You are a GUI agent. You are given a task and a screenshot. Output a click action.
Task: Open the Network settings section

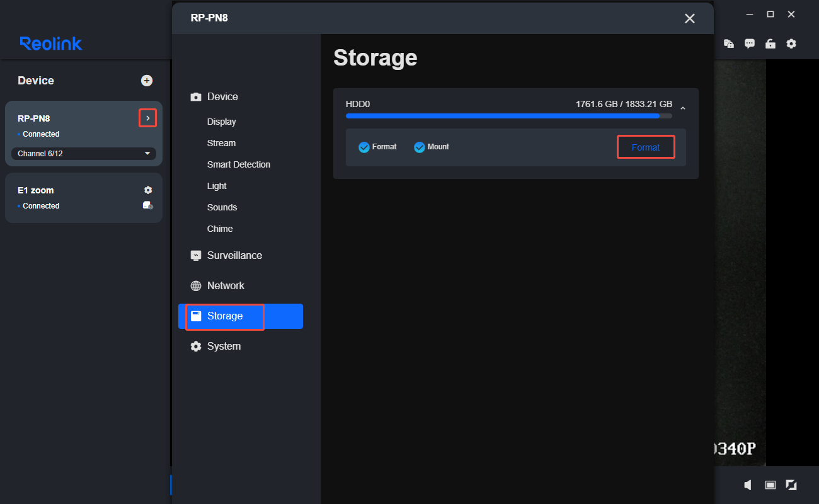click(x=225, y=286)
